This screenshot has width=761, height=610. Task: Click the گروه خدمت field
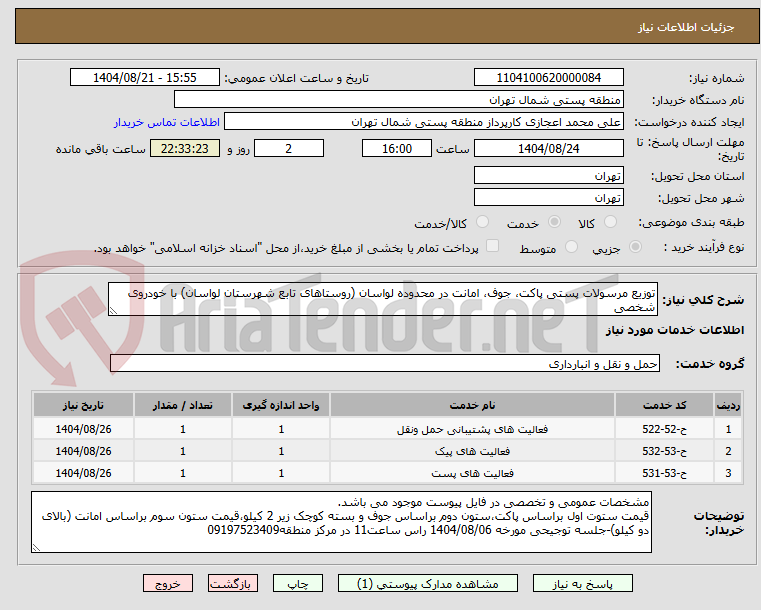(x=385, y=363)
